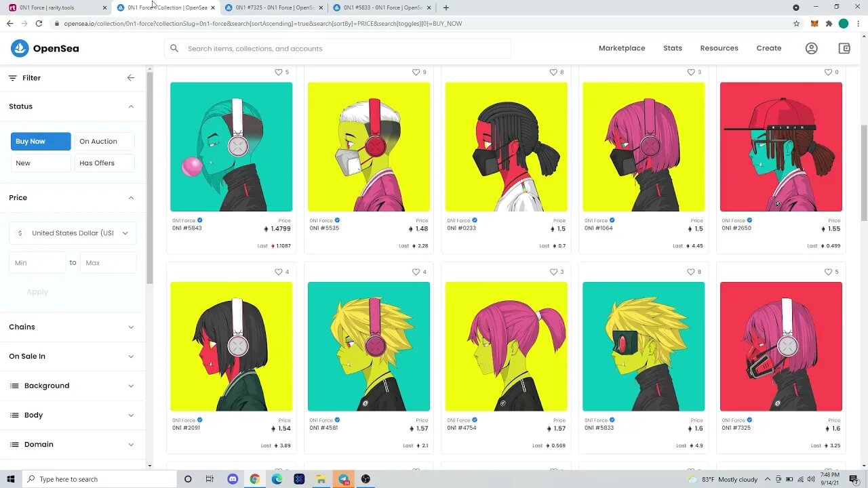
Task: Open Chrome from the taskbar
Action: pyautogui.click(x=254, y=479)
